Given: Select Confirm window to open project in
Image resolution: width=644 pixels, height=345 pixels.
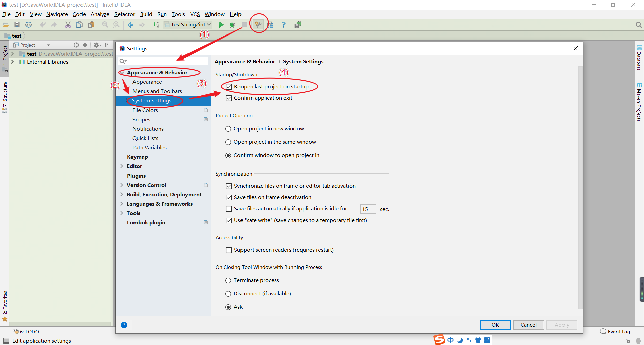Looking at the screenshot, I should [228, 155].
